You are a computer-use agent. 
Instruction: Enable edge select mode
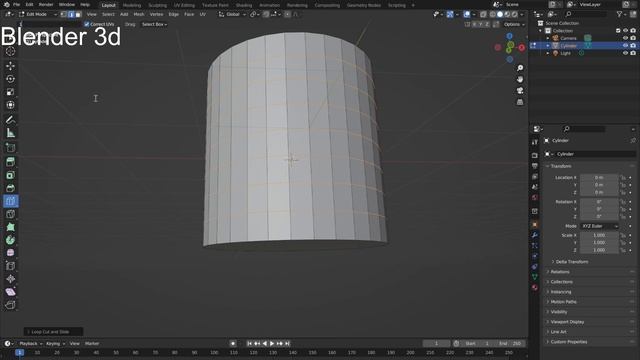click(x=71, y=14)
